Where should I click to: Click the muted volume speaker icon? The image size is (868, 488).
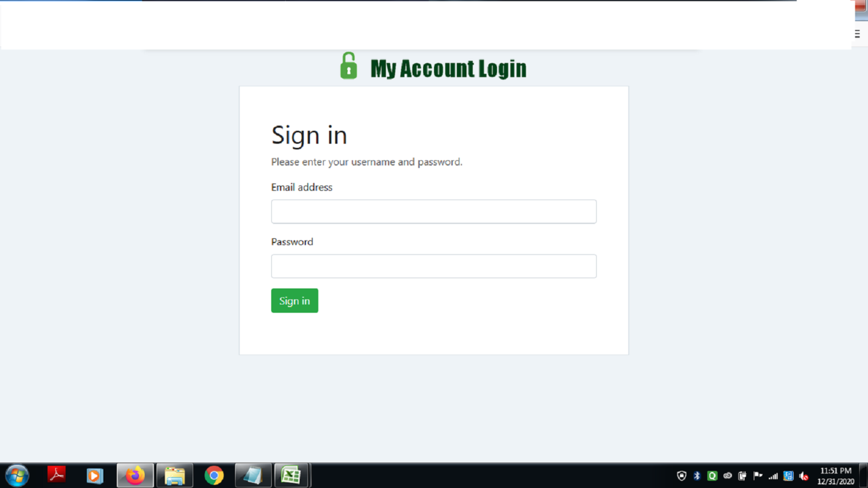[803, 476]
